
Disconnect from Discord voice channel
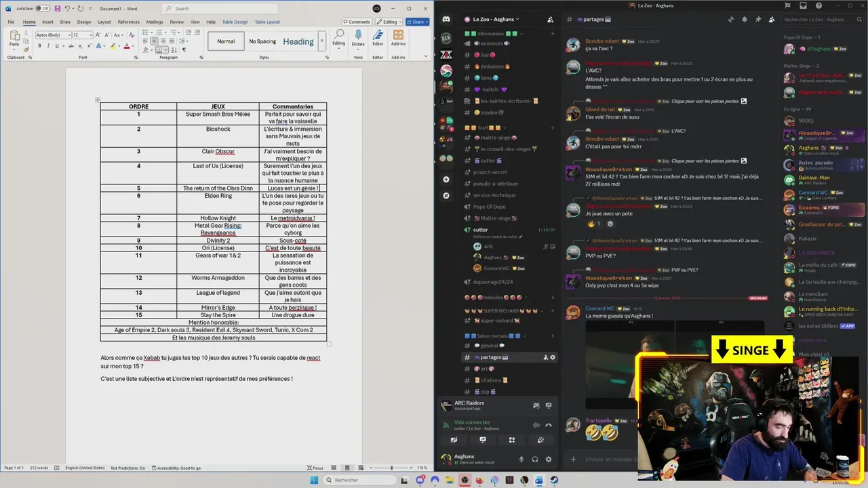[x=549, y=425]
